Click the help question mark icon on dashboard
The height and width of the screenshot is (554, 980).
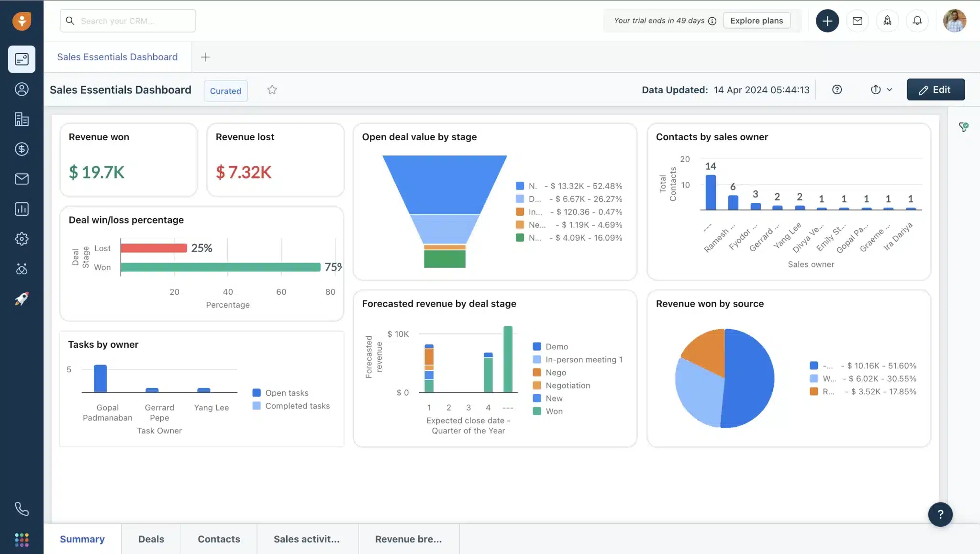tap(836, 89)
